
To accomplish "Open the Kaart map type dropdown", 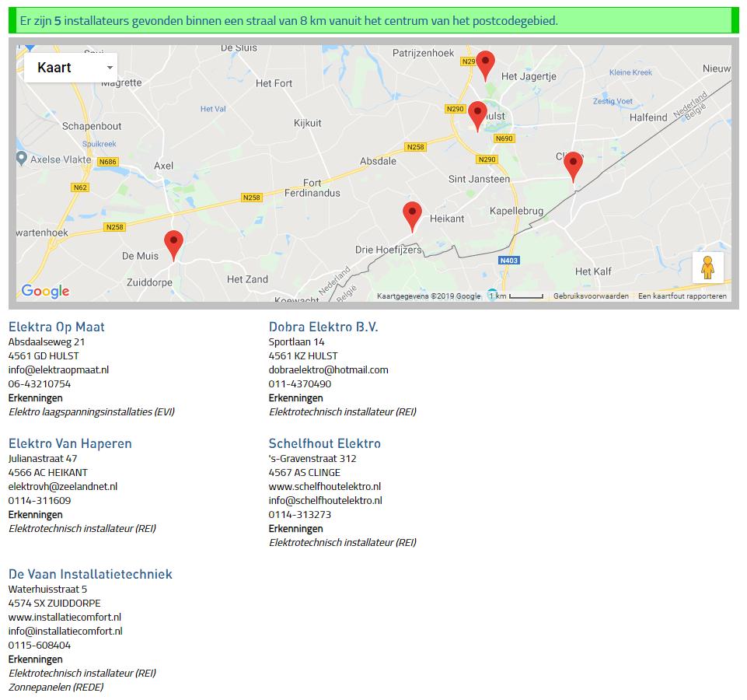I will 71,67.
